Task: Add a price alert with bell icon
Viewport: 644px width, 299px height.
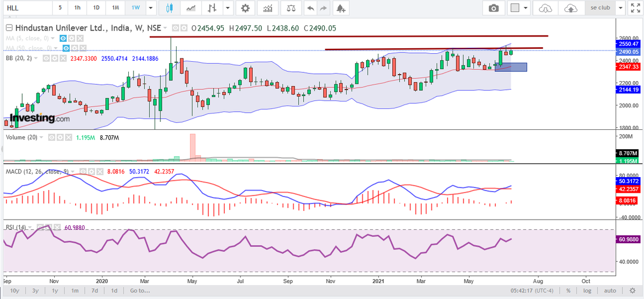Action: [340, 8]
